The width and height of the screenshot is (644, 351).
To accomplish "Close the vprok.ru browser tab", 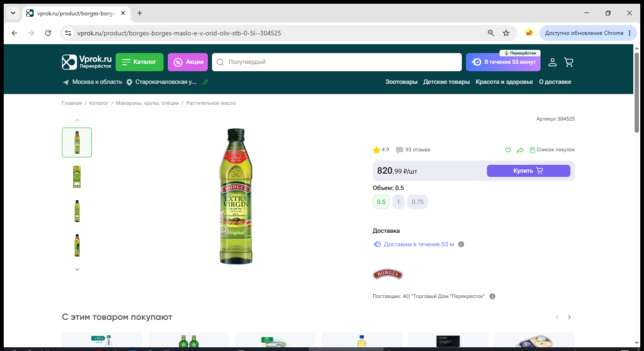I will [x=123, y=13].
